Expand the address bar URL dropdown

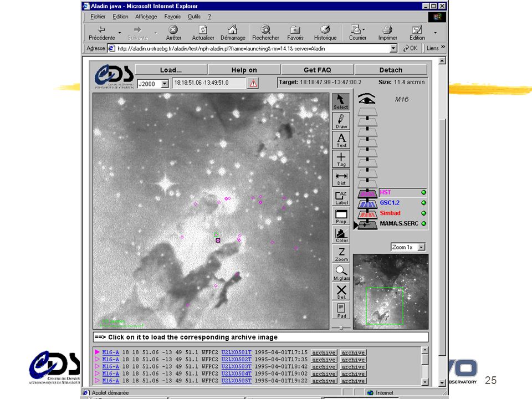point(393,49)
